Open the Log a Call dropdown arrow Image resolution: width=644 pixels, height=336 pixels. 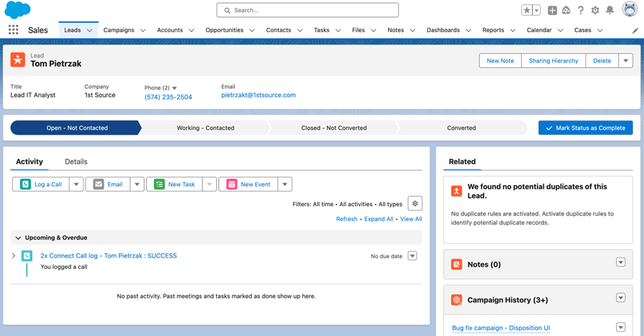[x=76, y=185]
